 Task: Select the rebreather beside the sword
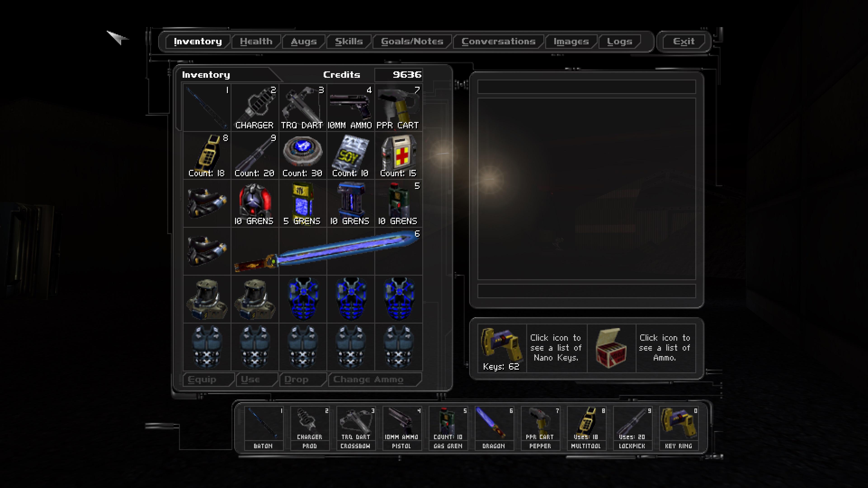[207, 251]
